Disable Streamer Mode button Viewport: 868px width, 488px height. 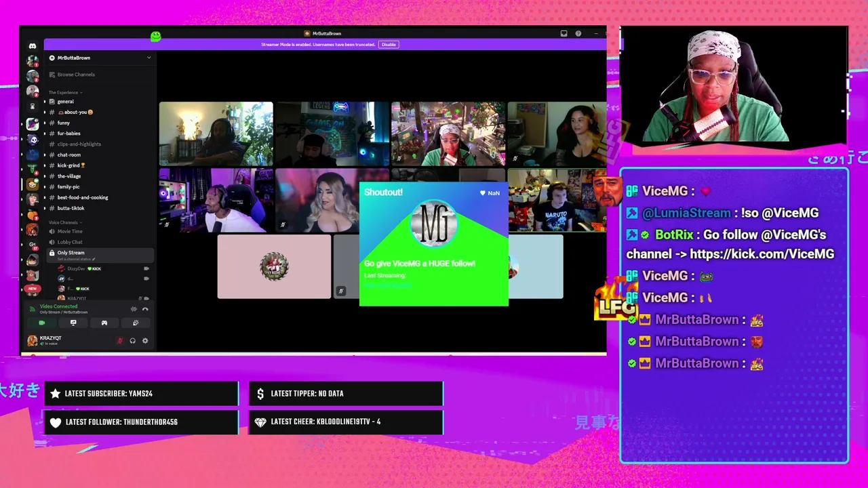pyautogui.click(x=389, y=45)
